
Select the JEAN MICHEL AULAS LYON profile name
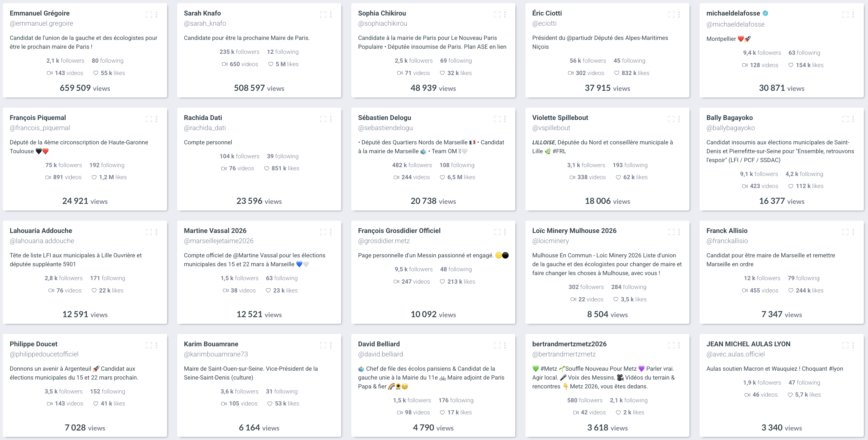[748, 344]
